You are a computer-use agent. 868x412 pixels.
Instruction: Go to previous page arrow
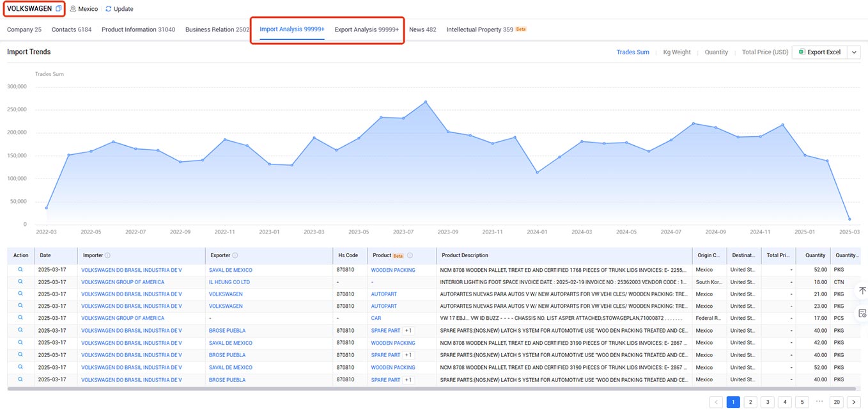(717, 402)
